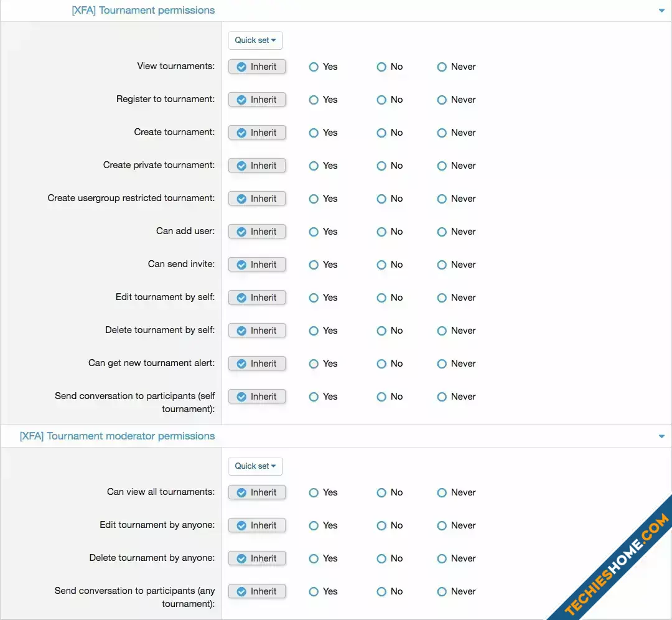Collapse the Tournament moderator permissions arrow
Screen dimensions: 672x620
661,436
